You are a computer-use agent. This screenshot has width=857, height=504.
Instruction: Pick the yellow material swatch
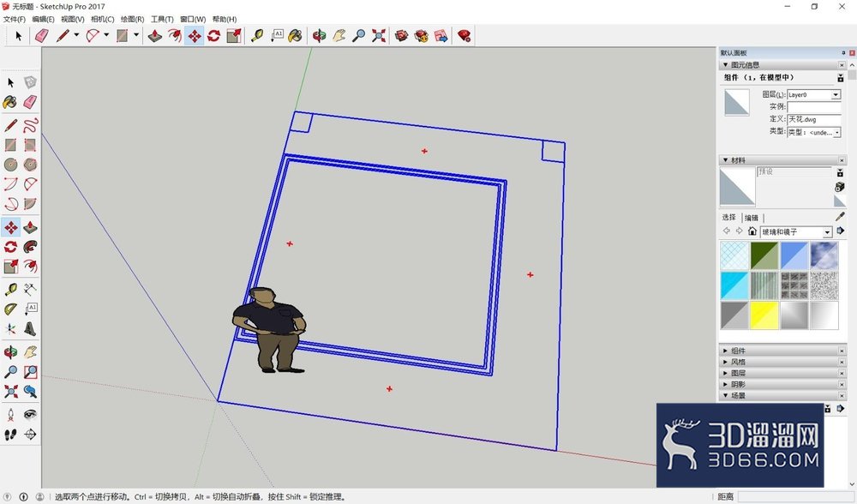[764, 315]
